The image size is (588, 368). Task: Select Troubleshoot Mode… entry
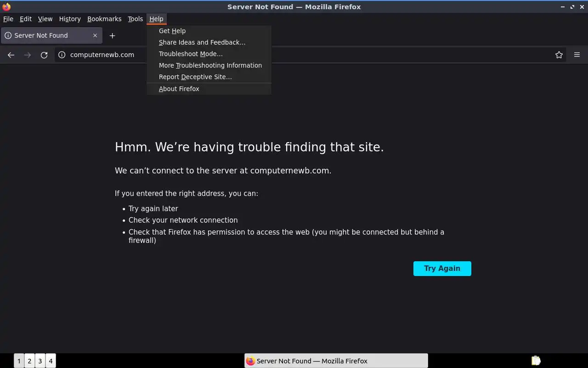209,54
